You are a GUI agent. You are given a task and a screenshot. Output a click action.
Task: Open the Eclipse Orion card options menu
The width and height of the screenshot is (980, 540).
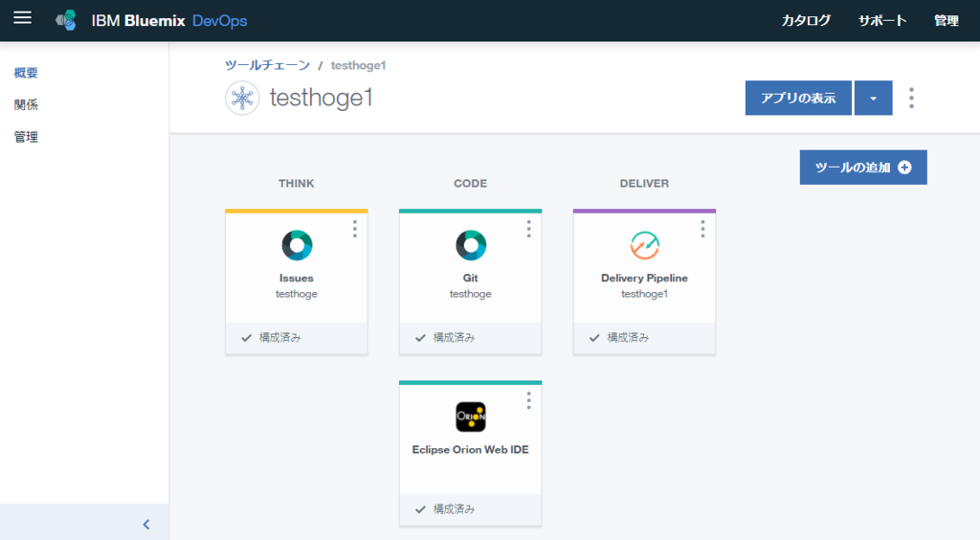click(x=528, y=400)
